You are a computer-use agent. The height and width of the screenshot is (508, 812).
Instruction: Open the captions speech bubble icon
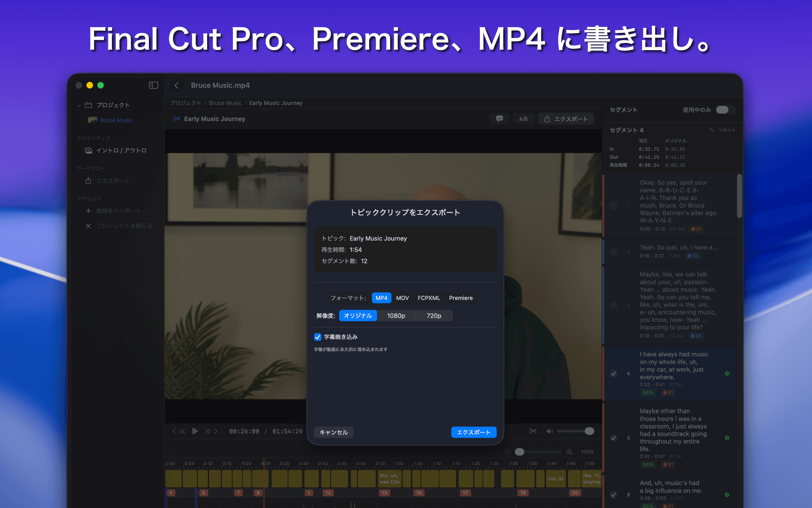coord(499,119)
